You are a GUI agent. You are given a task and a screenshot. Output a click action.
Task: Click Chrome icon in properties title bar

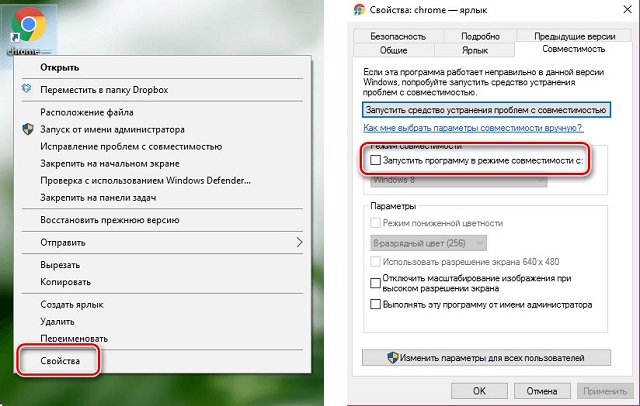pos(359,10)
